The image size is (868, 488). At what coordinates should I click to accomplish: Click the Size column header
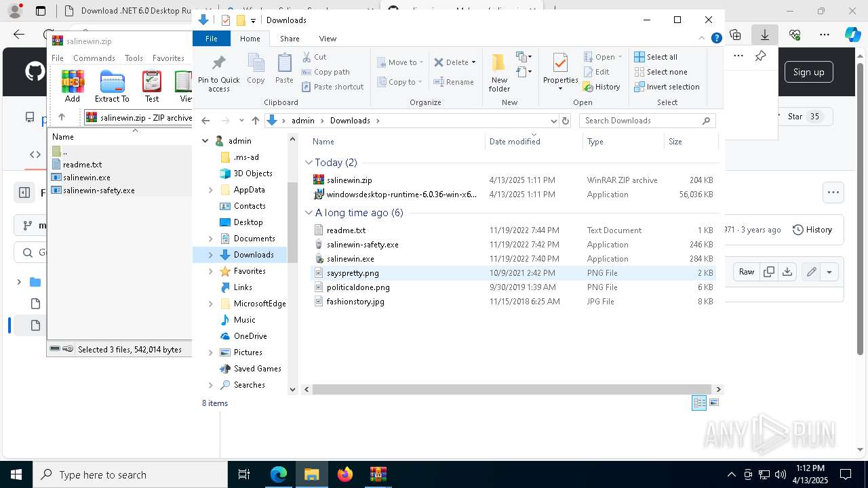tap(690, 141)
